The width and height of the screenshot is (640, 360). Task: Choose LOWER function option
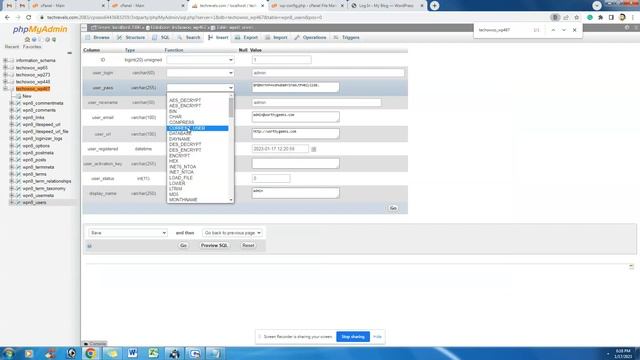pyautogui.click(x=177, y=183)
